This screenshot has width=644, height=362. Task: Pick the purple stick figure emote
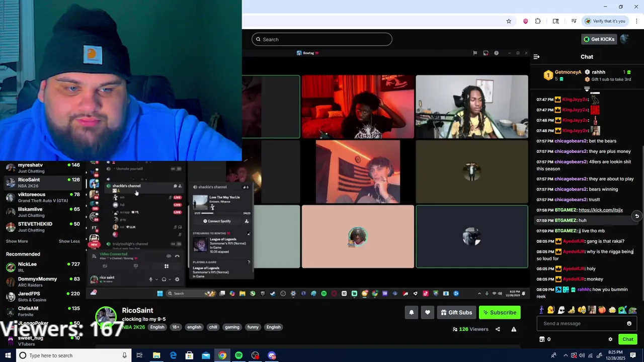pyautogui.click(x=541, y=310)
